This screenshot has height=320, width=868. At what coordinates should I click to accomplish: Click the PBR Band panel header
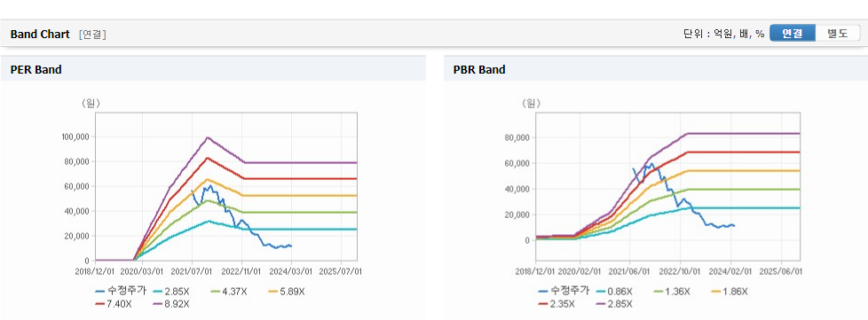[x=656, y=70]
